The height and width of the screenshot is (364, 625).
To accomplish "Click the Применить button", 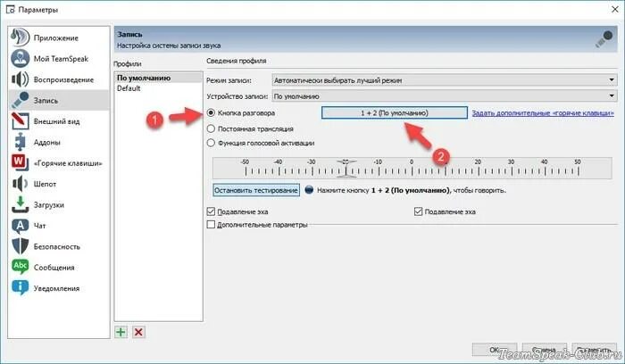I will (x=594, y=350).
